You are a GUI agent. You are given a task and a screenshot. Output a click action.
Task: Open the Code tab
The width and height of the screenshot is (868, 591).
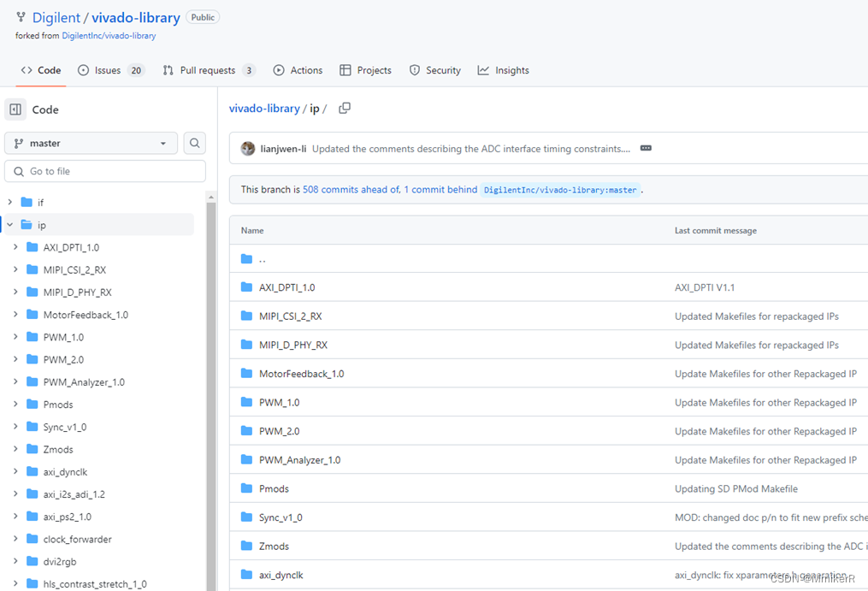tap(41, 70)
